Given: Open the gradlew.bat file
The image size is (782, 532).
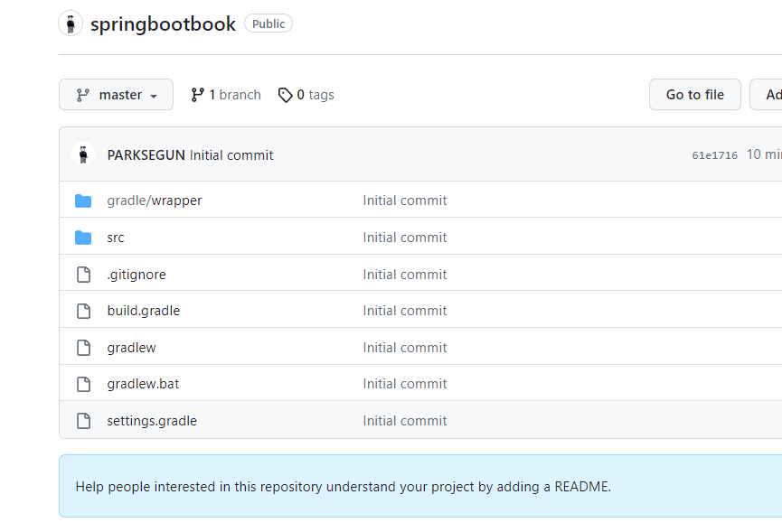Looking at the screenshot, I should point(143,384).
